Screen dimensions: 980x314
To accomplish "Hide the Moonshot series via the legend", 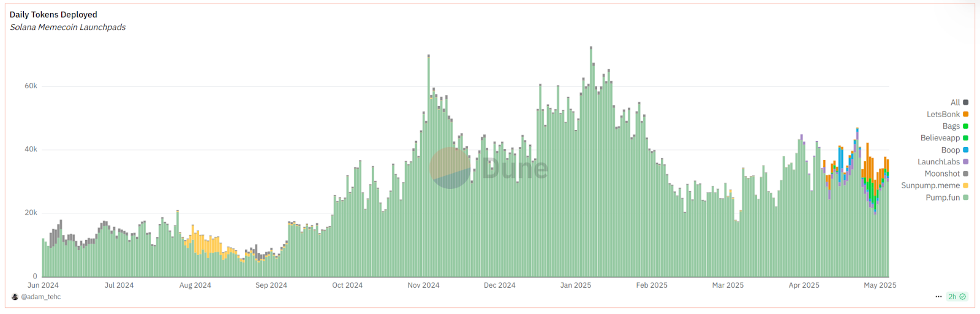I will tap(942, 174).
